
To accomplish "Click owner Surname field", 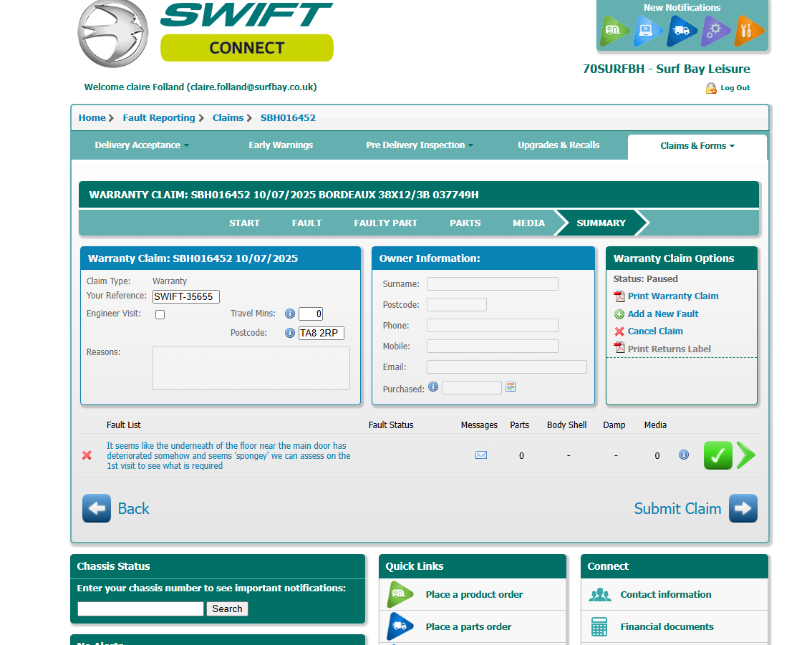I will tap(493, 283).
